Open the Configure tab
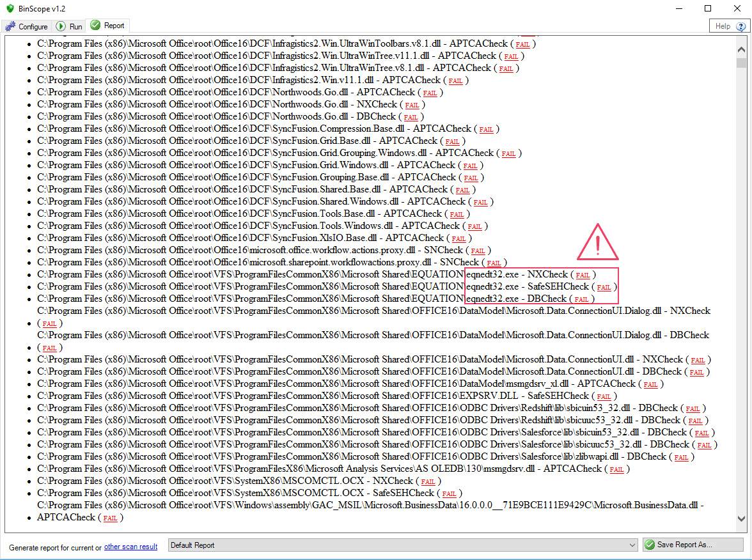The height and width of the screenshot is (560, 752). tap(27, 26)
